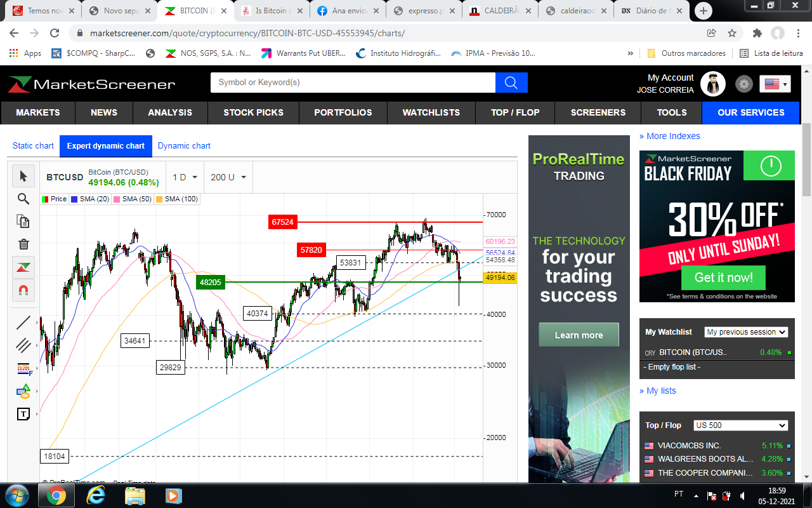Toggle the magnet snap tool

point(23,290)
